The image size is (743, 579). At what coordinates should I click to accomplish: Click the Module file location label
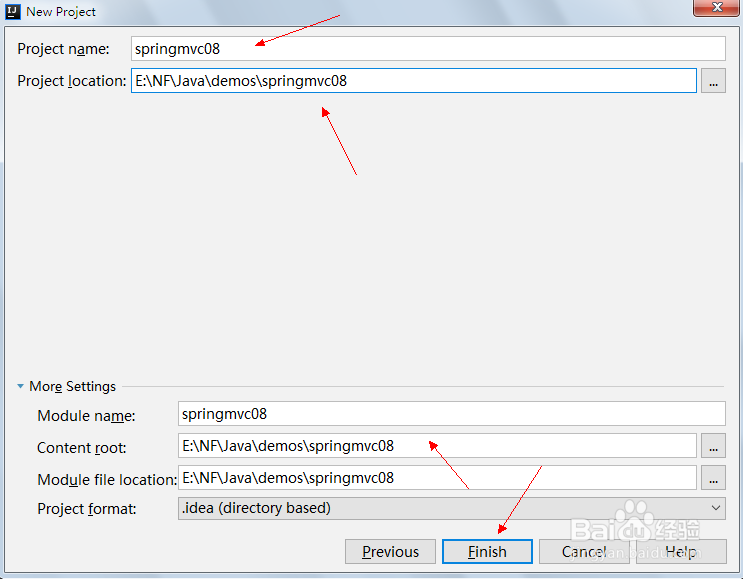click(107, 479)
